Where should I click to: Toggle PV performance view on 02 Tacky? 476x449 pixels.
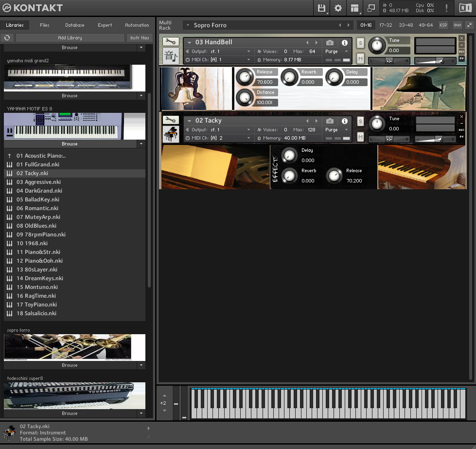[x=461, y=137]
